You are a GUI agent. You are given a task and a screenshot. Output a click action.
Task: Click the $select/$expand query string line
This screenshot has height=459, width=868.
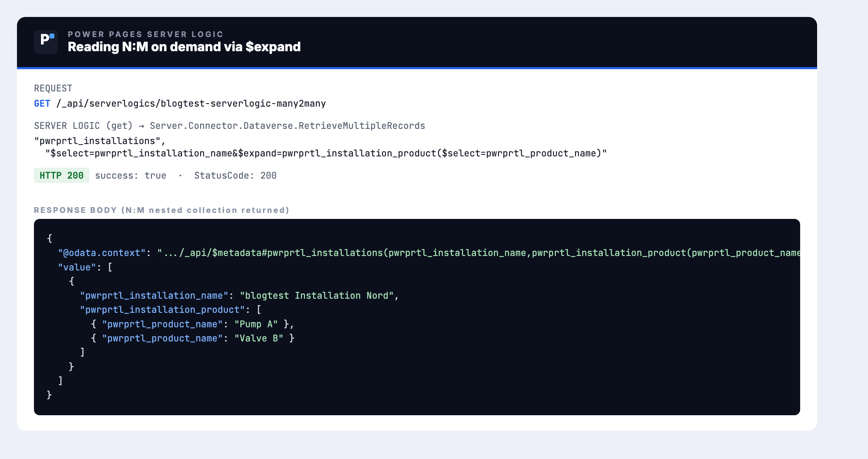(x=326, y=153)
